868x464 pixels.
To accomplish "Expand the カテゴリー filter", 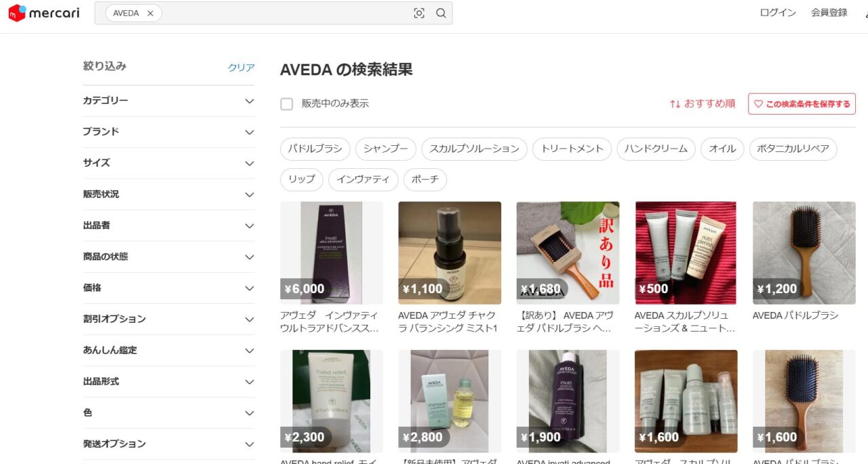I will pyautogui.click(x=169, y=100).
